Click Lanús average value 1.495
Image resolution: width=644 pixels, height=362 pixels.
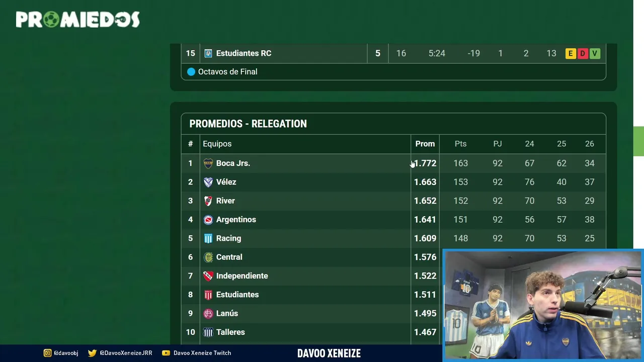425,313
